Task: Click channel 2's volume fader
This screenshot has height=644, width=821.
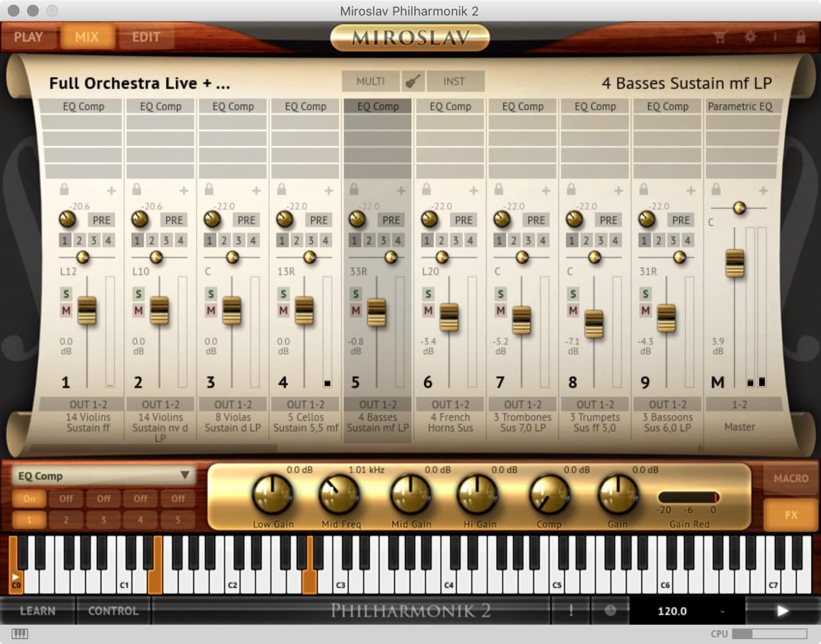Action: point(159,310)
